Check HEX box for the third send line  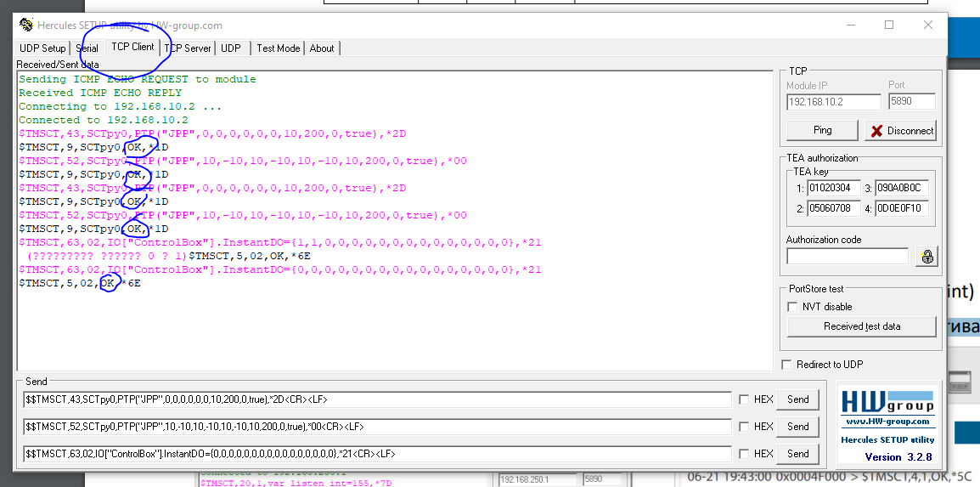point(745,454)
